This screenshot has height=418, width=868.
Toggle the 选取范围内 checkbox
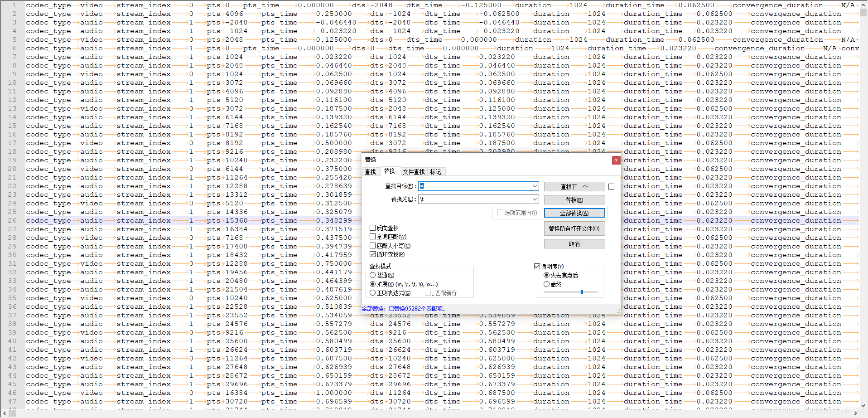(500, 213)
